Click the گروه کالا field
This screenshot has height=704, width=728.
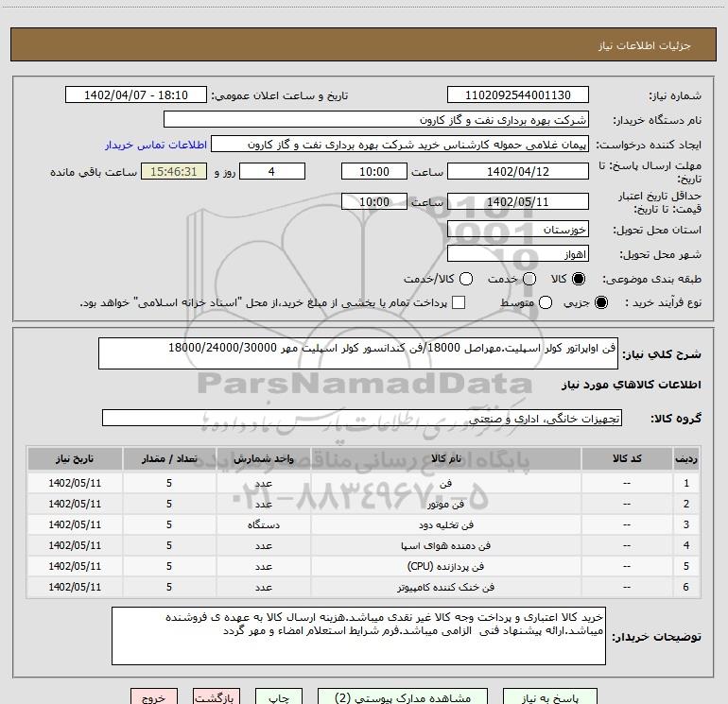362,418
